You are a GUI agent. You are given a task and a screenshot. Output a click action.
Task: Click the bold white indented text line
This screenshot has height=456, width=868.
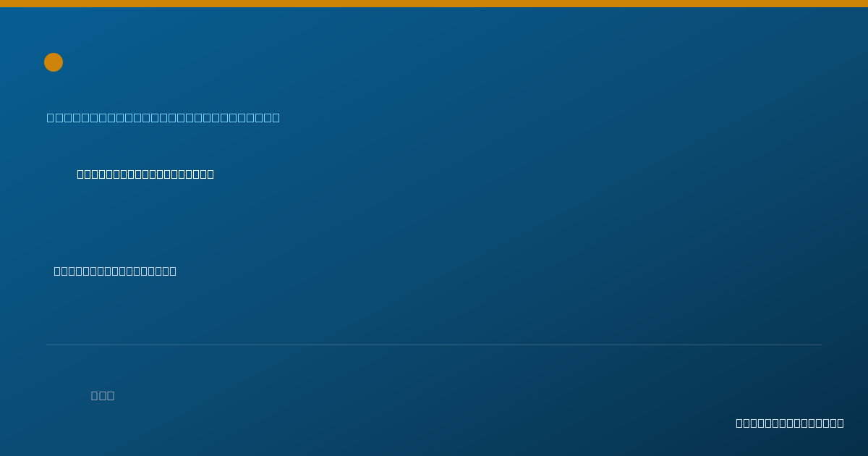coord(145,174)
